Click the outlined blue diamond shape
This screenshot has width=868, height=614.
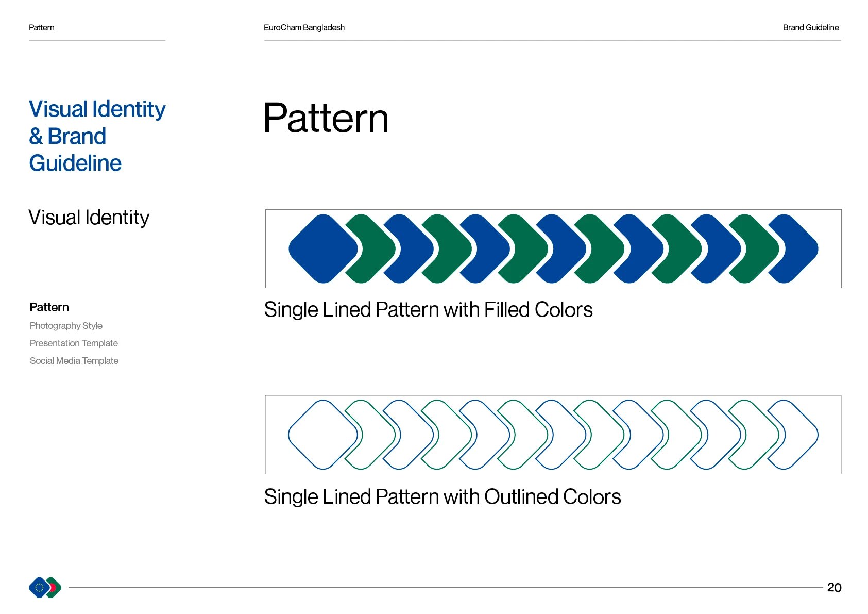pyautogui.click(x=322, y=435)
